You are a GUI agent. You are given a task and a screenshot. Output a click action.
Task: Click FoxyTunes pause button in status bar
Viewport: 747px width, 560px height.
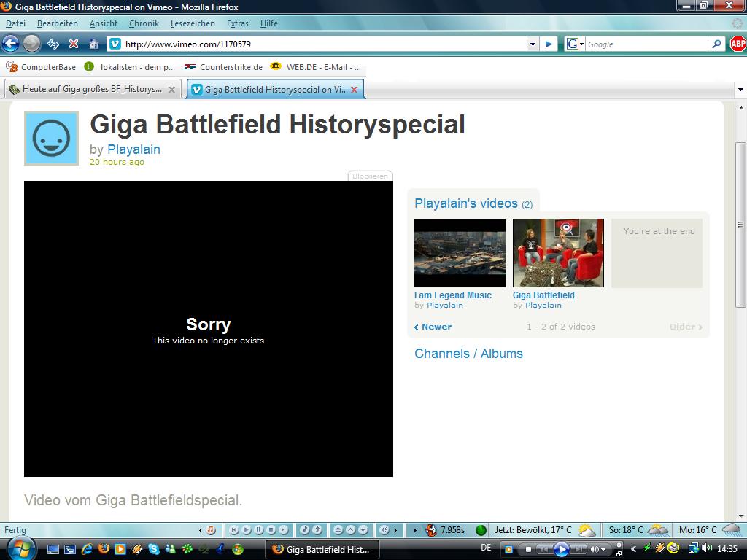(x=259, y=530)
